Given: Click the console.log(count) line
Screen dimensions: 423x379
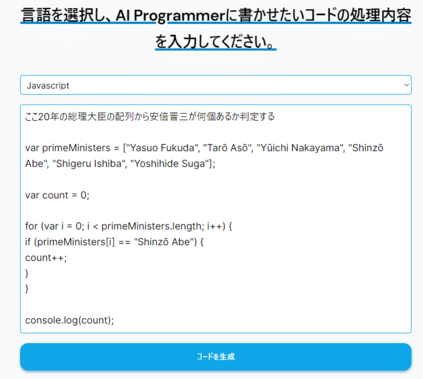Looking at the screenshot, I should click(69, 320).
